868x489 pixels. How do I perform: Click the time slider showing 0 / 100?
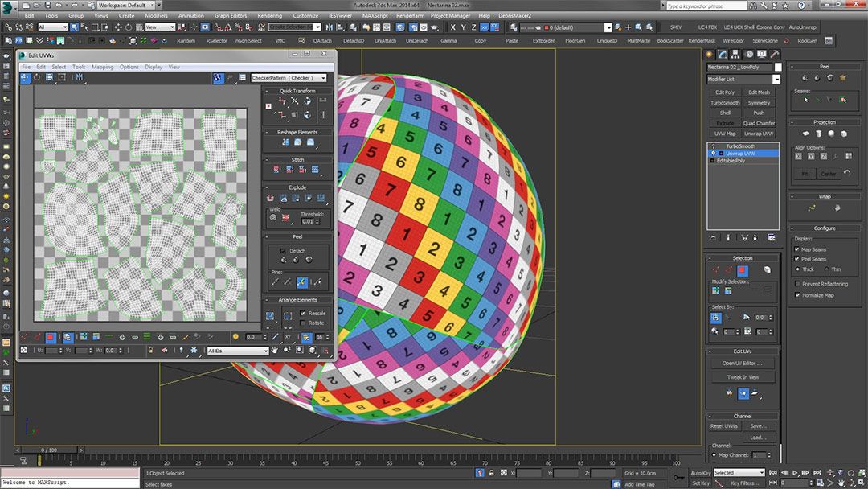(49, 450)
